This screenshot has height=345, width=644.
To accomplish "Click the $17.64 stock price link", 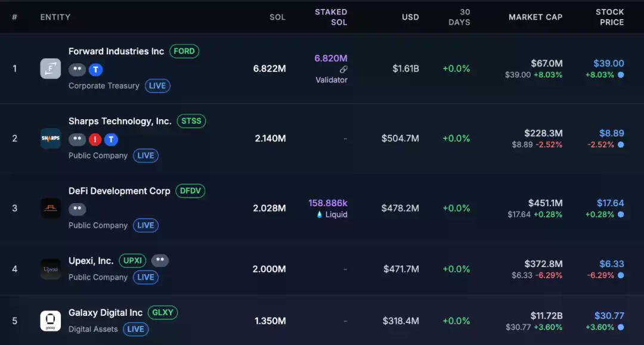I will tap(610, 203).
